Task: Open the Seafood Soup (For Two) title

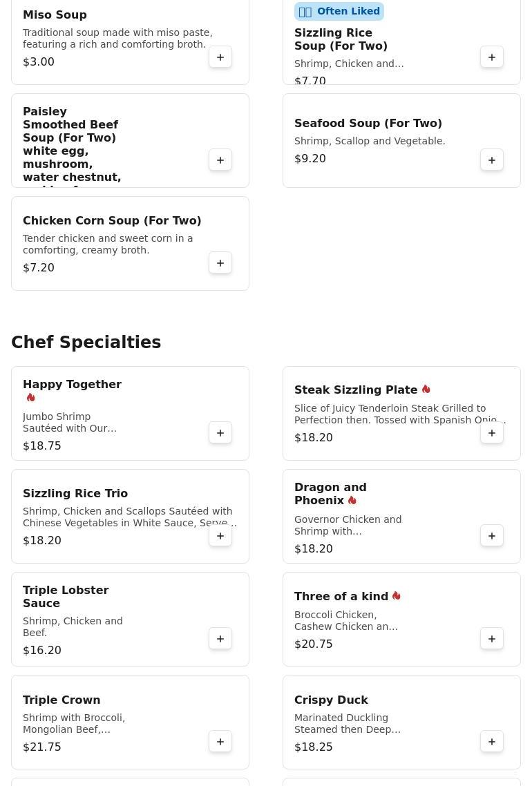Action: tap(368, 123)
